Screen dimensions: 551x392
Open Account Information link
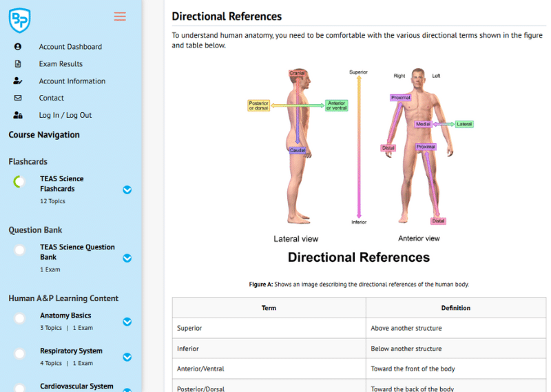point(72,81)
